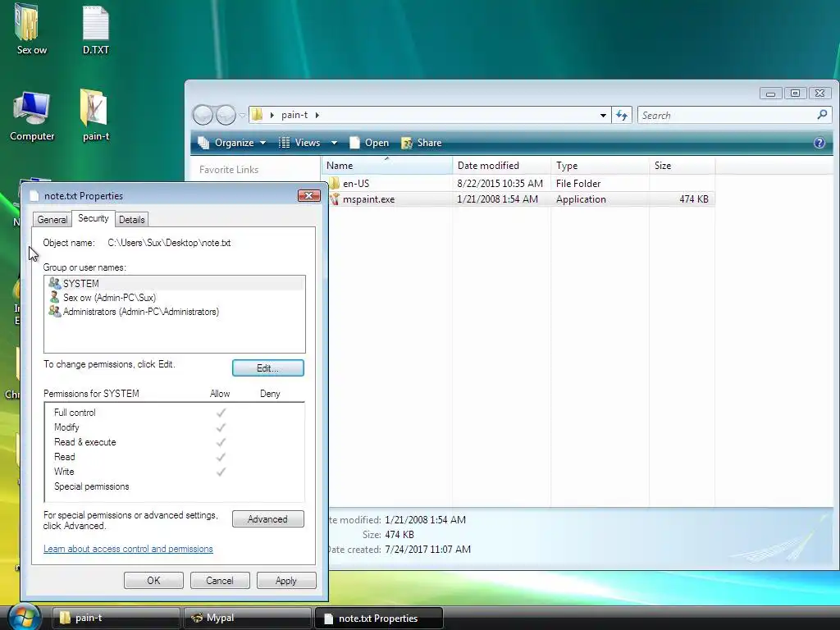Switch to the Details tab
840x630 pixels.
pos(132,220)
